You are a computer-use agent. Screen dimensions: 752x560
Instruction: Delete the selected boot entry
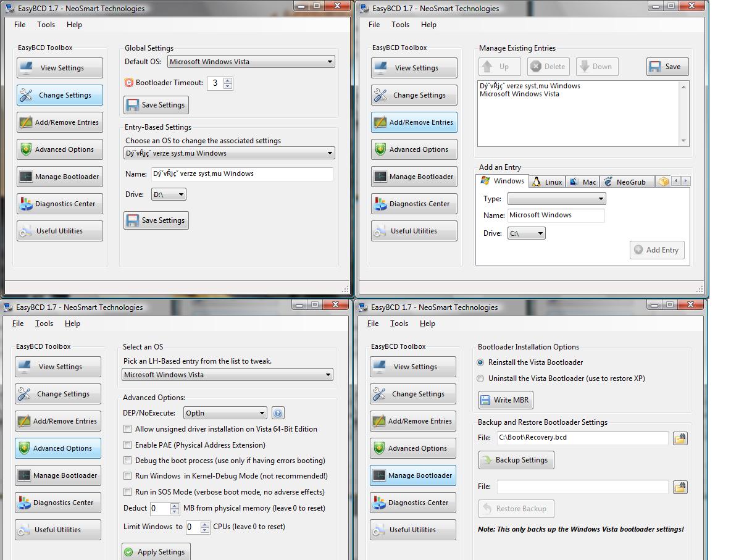548,67
